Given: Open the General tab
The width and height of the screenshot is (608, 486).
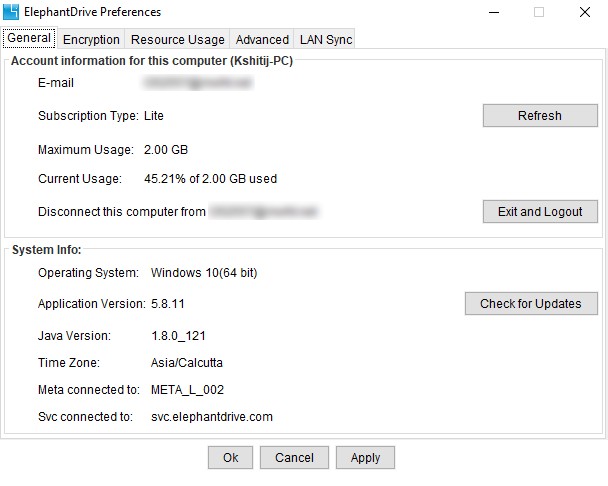Looking at the screenshot, I should click(x=29, y=38).
